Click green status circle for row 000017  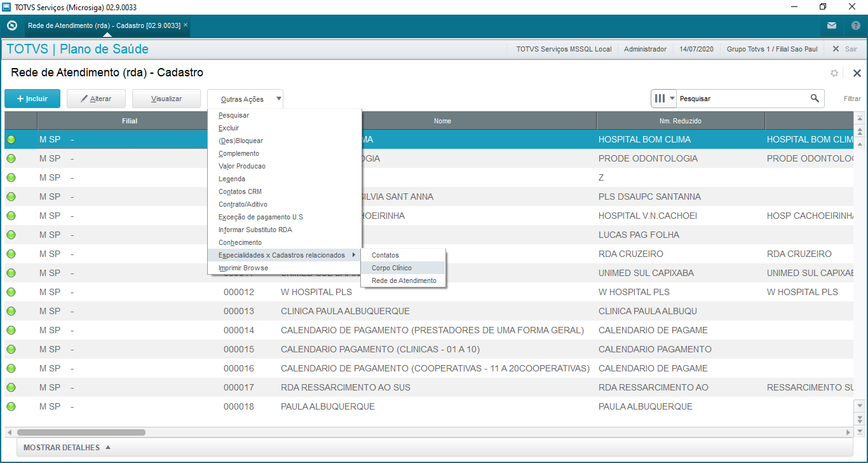coord(11,387)
